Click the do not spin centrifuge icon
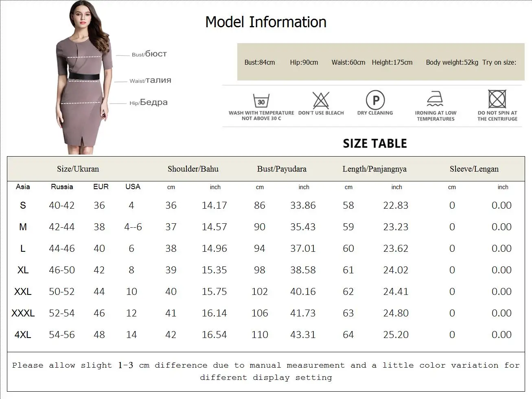This screenshot has width=532, height=399. pyautogui.click(x=497, y=99)
